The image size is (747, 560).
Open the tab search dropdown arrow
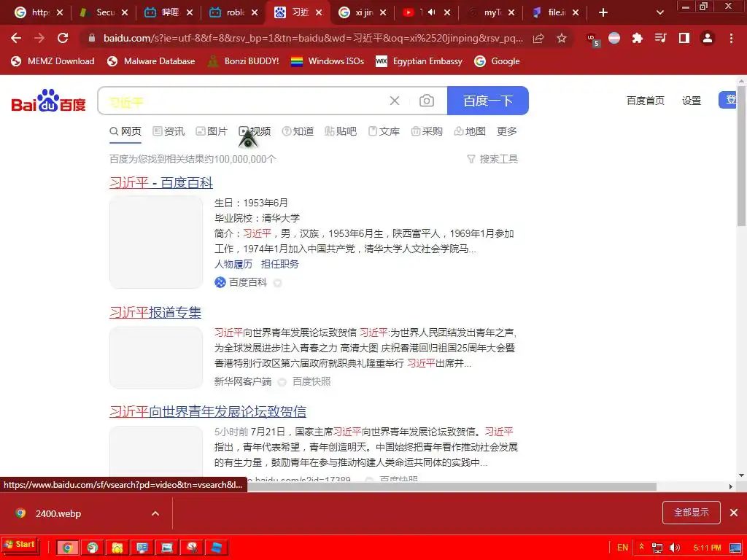point(660,12)
